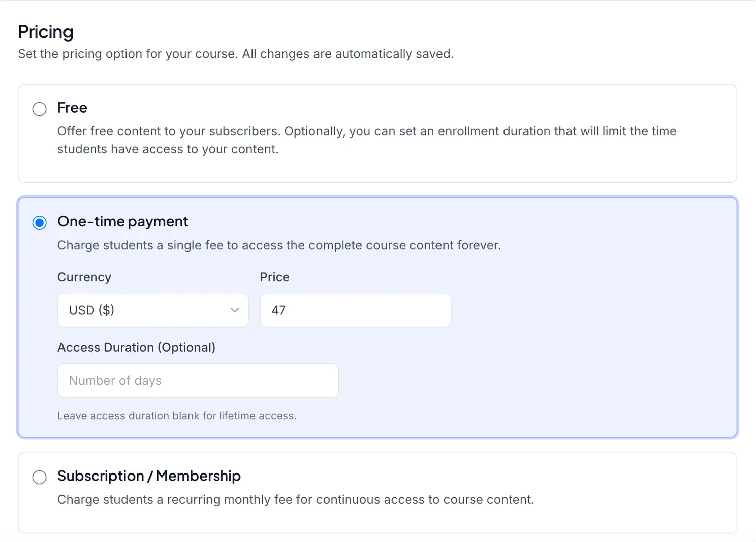Screen dimensions: 756x542
Task: Focus the Number of days input field
Action: (198, 381)
